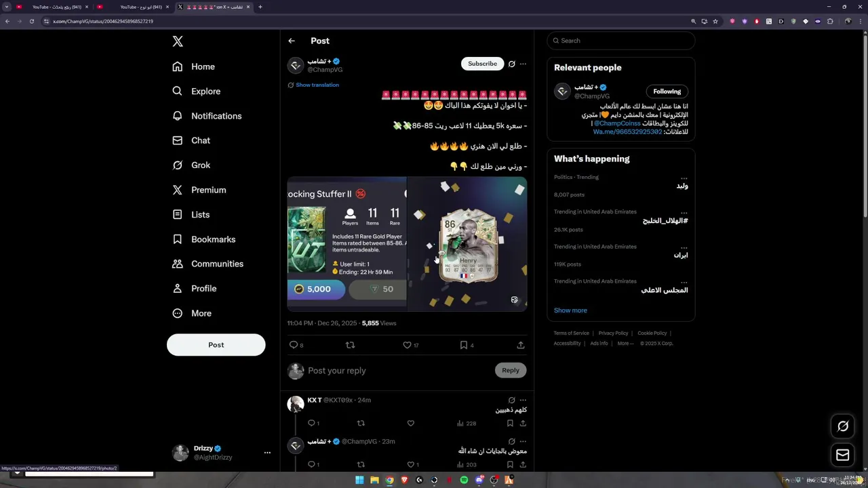Open account switcher dots beside Drizzy

click(x=267, y=452)
